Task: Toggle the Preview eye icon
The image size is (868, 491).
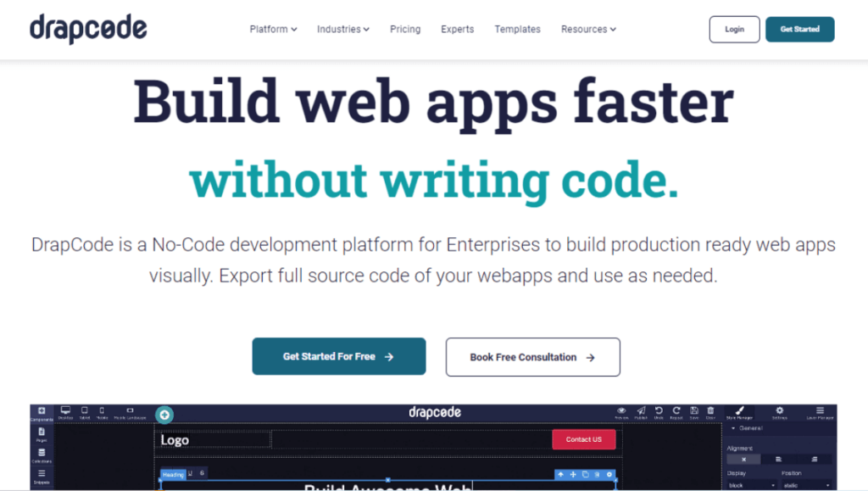Action: [x=620, y=410]
